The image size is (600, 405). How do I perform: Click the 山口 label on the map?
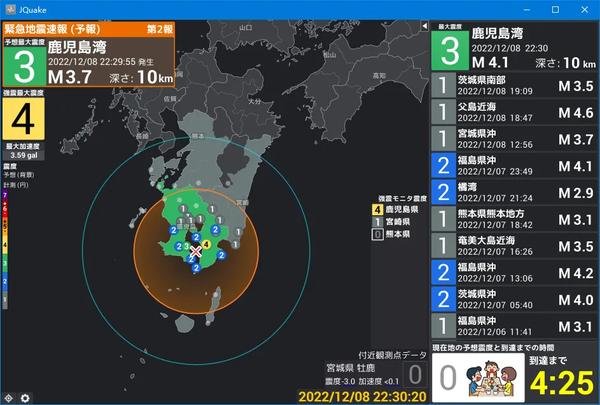pos(246,28)
